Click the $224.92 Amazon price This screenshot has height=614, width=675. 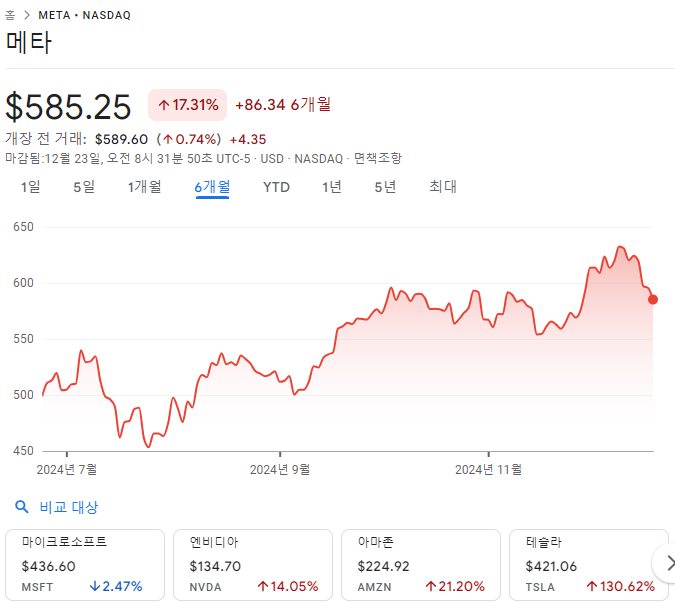(x=383, y=566)
